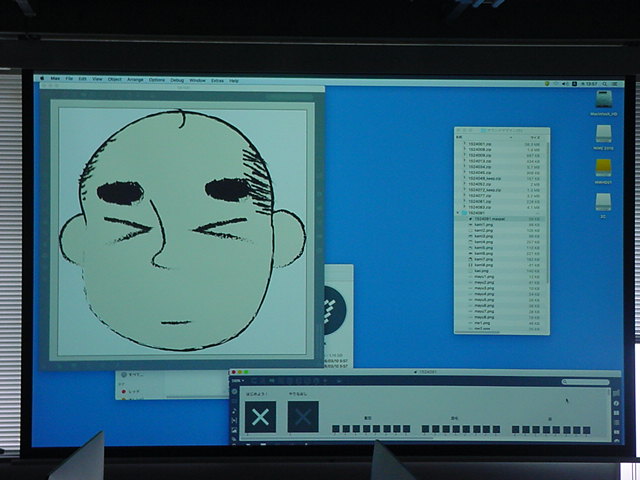Open Spotlight search magnifier icon
The image size is (640, 480).
click(x=605, y=84)
